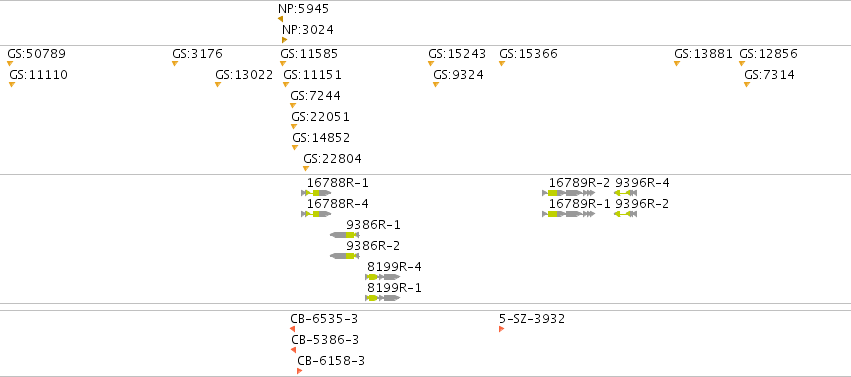This screenshot has height=377, width=851.
Task: Click the label text NP:5945
Action: point(303,9)
